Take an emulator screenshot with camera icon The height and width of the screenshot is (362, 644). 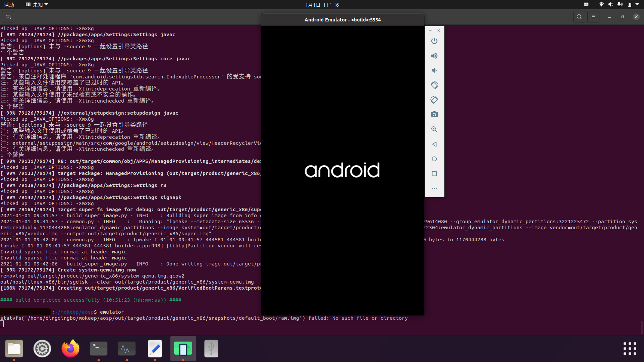(x=434, y=115)
